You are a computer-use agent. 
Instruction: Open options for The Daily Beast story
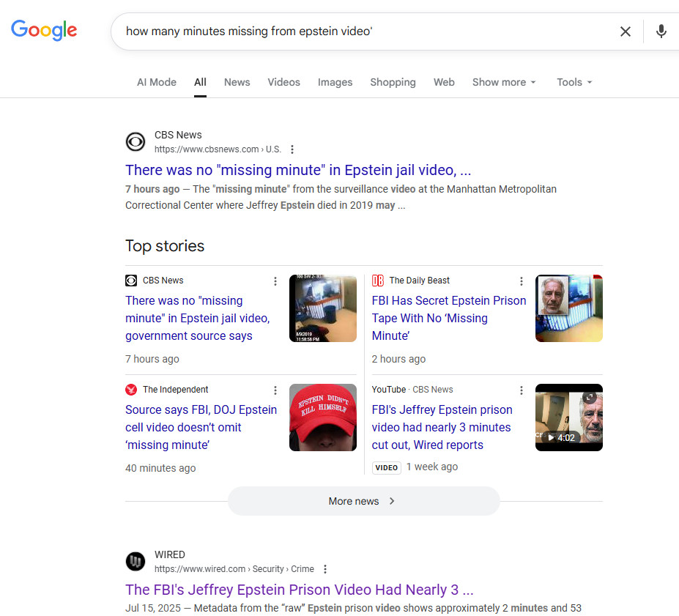point(522,281)
